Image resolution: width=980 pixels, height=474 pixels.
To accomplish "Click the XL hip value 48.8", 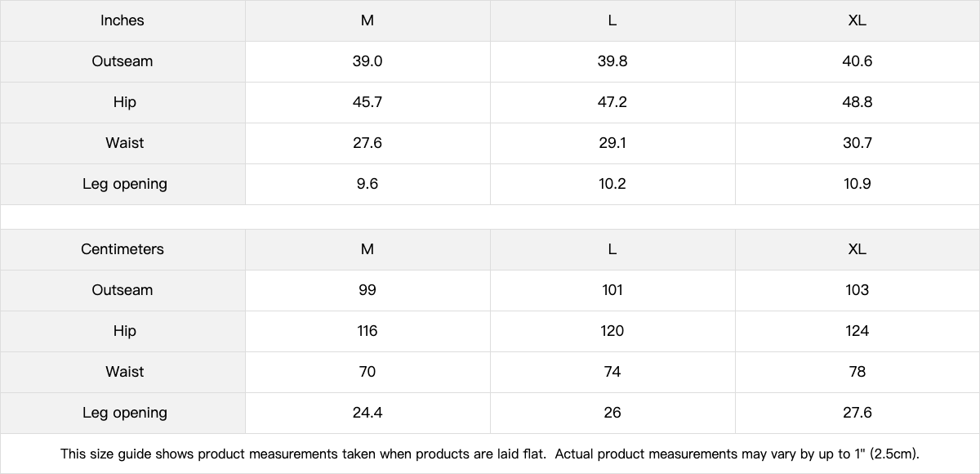I will [x=857, y=102].
